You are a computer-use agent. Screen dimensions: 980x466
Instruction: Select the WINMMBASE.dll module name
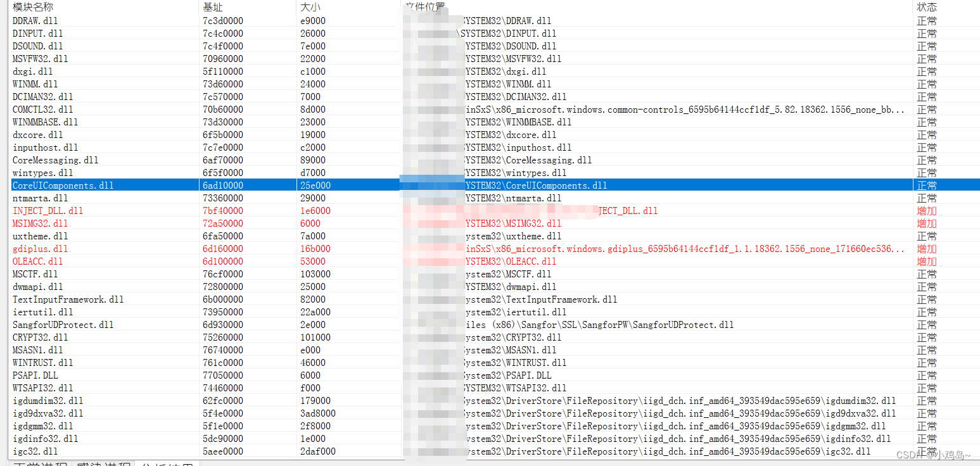click(x=45, y=122)
